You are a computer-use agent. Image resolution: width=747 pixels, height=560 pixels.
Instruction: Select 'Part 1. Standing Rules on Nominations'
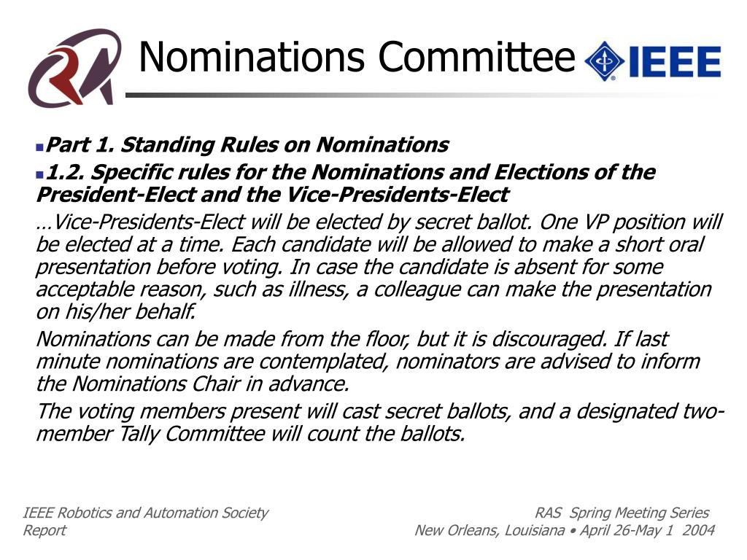tap(247, 145)
